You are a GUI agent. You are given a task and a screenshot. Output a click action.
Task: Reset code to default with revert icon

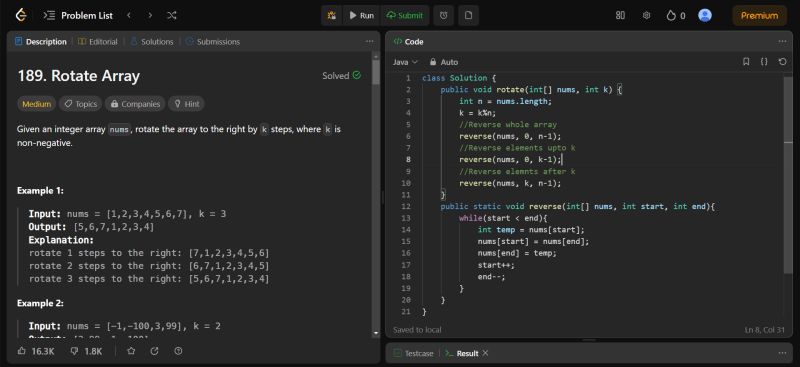(x=782, y=62)
